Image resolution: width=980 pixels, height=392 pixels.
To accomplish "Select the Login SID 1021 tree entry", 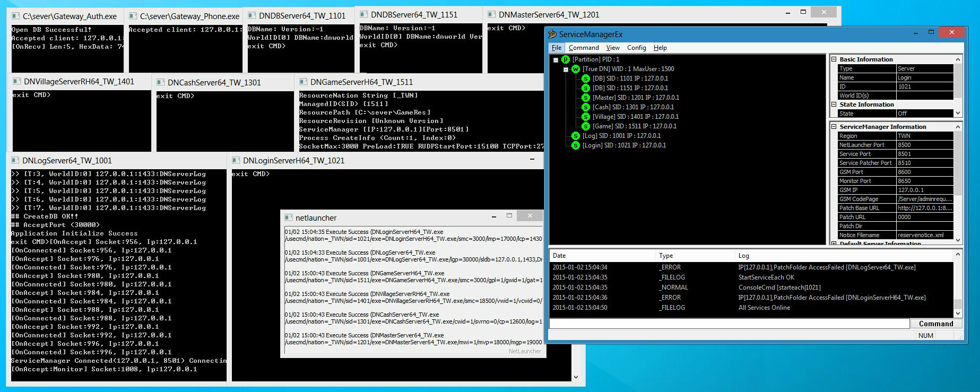I will click(624, 145).
